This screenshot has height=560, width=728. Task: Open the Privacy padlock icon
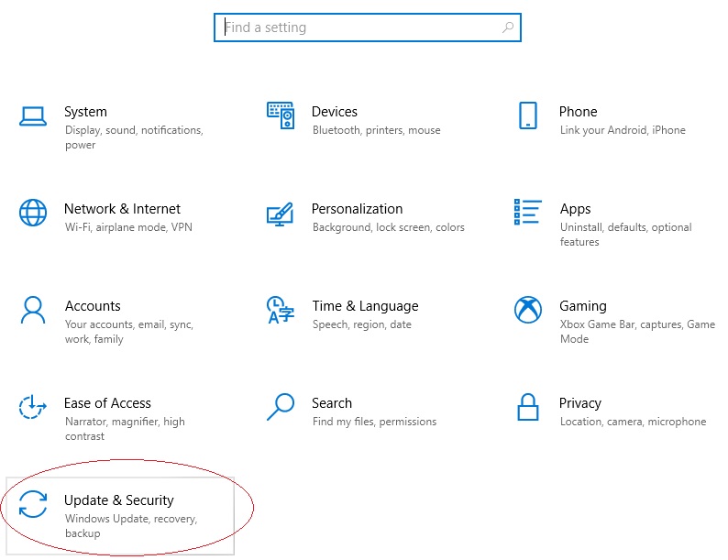(x=528, y=407)
